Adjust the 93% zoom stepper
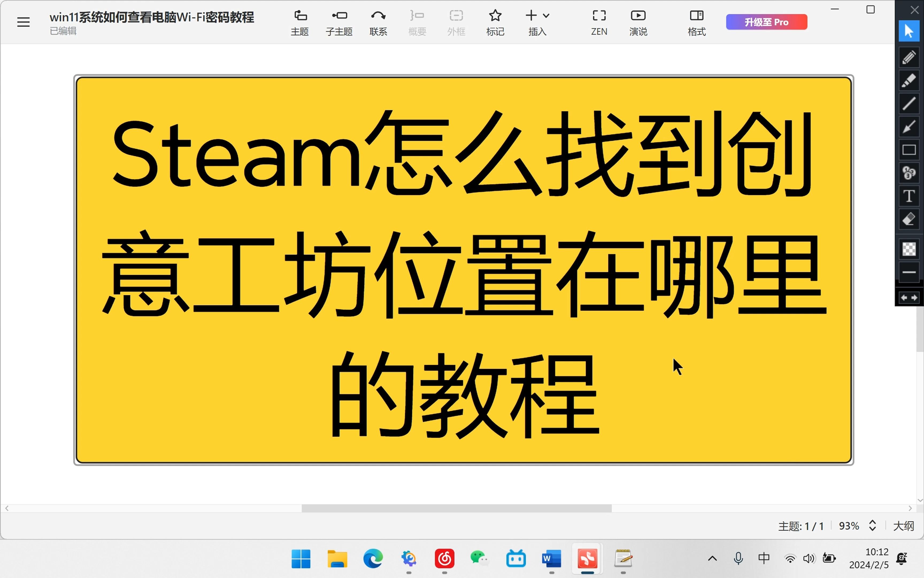Viewport: 924px width, 578px height. click(x=872, y=526)
